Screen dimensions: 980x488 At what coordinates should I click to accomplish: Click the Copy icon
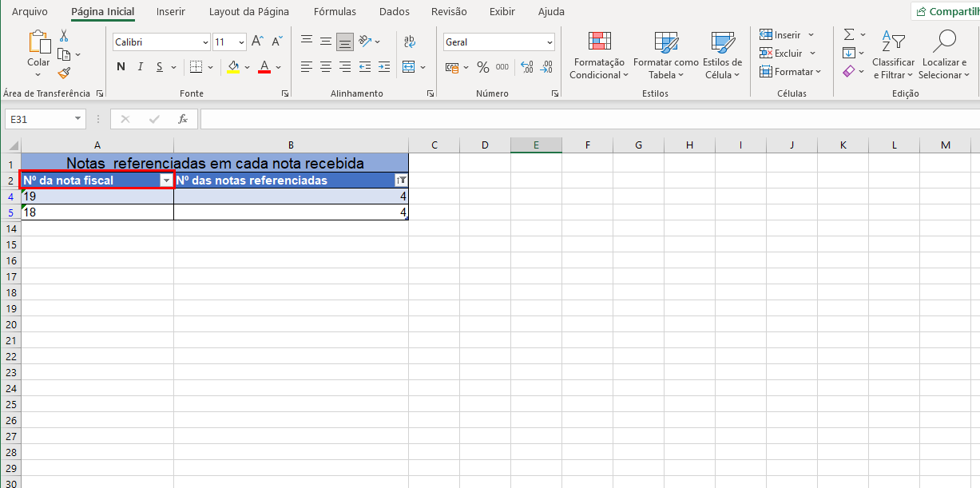(64, 54)
